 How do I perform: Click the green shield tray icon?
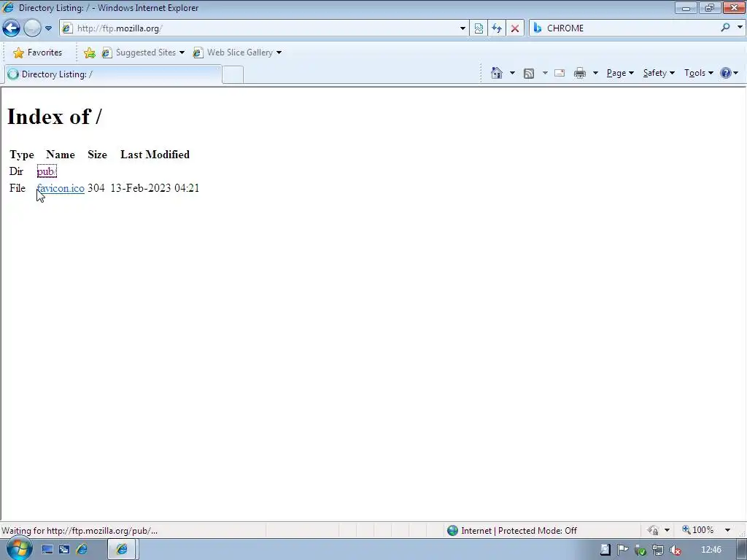pyautogui.click(x=640, y=550)
